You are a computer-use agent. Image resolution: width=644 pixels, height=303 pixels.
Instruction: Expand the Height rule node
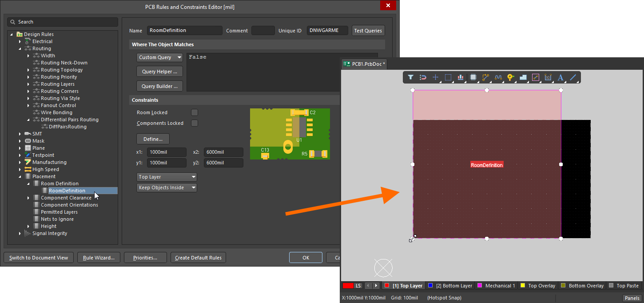point(28,226)
